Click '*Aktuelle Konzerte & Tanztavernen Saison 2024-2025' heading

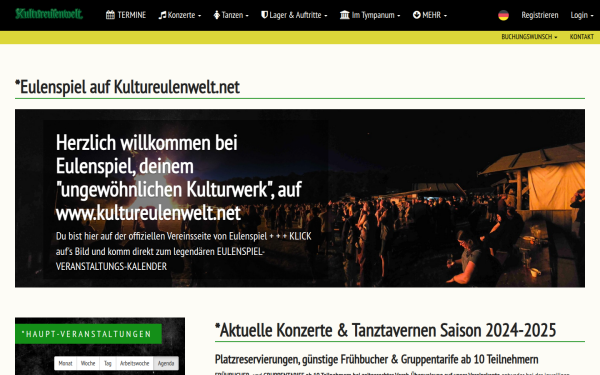pos(385,330)
